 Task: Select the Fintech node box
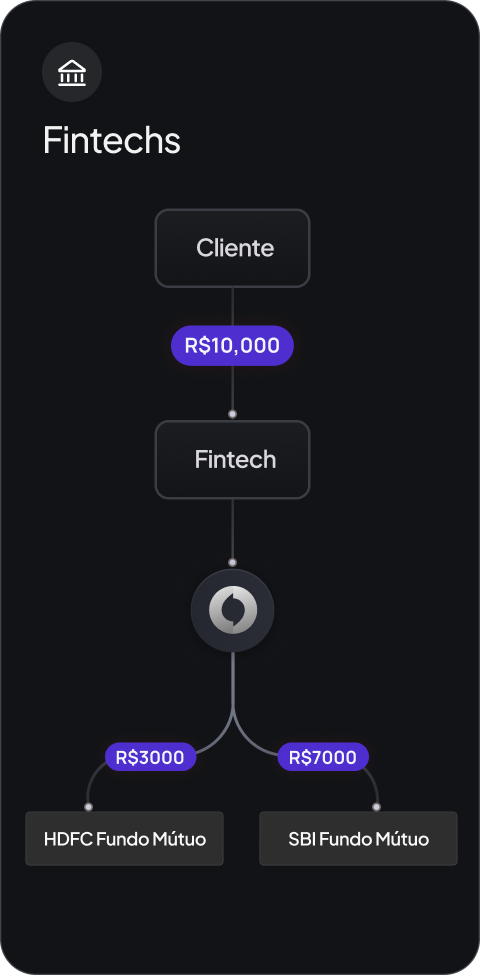pyautogui.click(x=232, y=460)
